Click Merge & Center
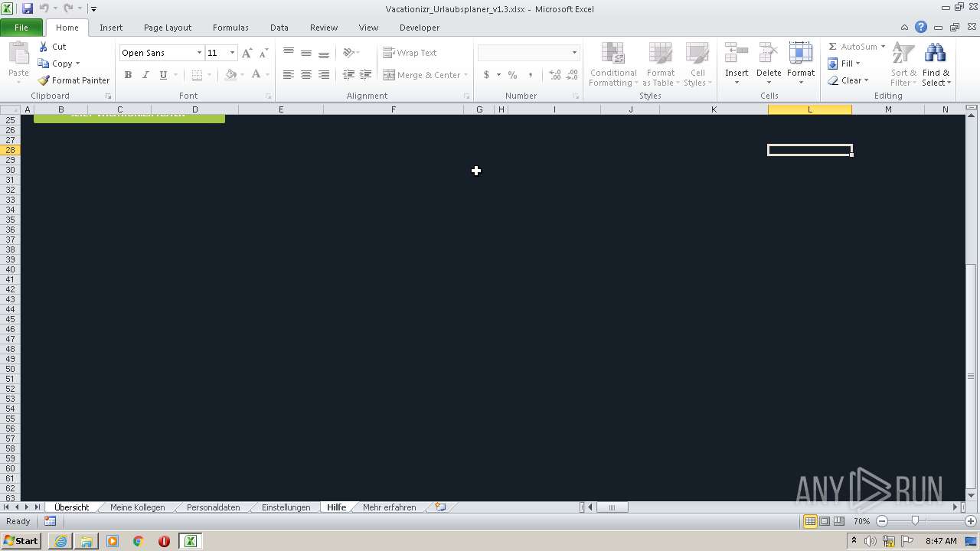 click(x=425, y=75)
